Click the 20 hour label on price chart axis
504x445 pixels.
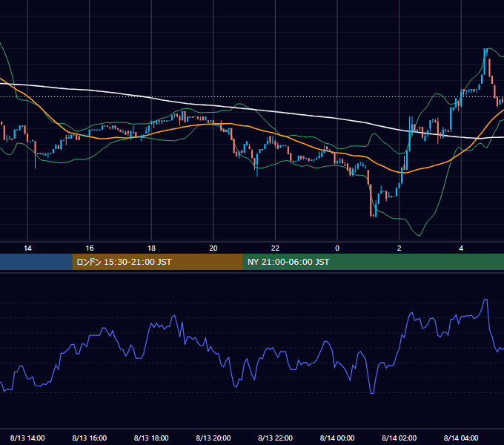click(x=213, y=248)
